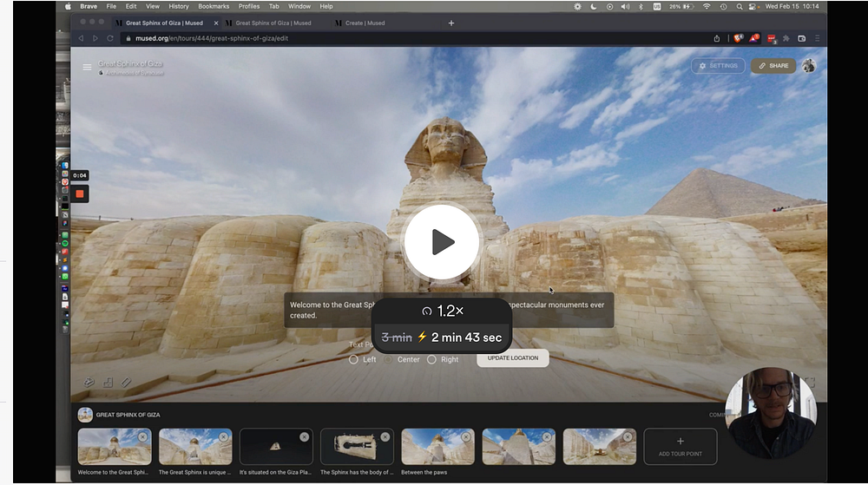The width and height of the screenshot is (868, 485).
Task: Open the hamburger menu beside tour title
Action: tap(87, 67)
